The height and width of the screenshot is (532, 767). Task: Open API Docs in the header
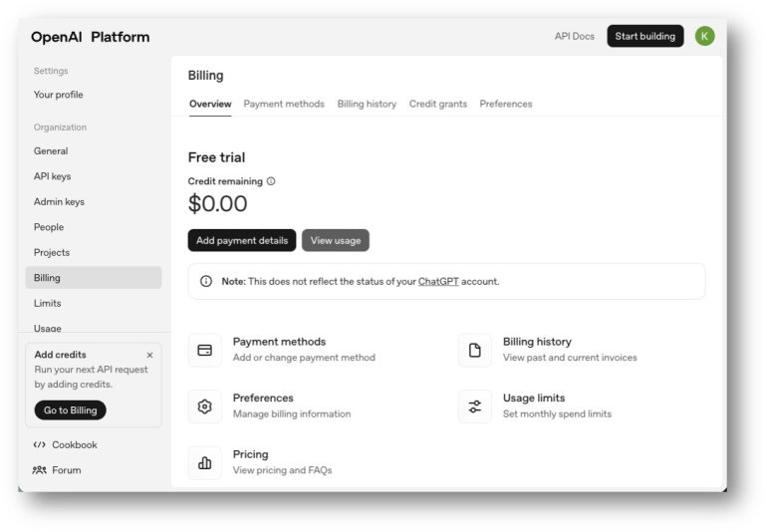(x=574, y=36)
